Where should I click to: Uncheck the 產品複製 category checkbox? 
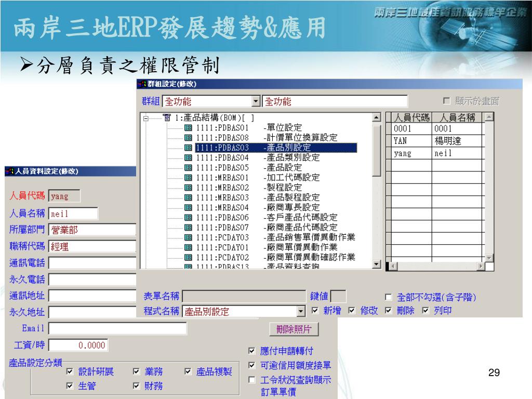pos(188,371)
